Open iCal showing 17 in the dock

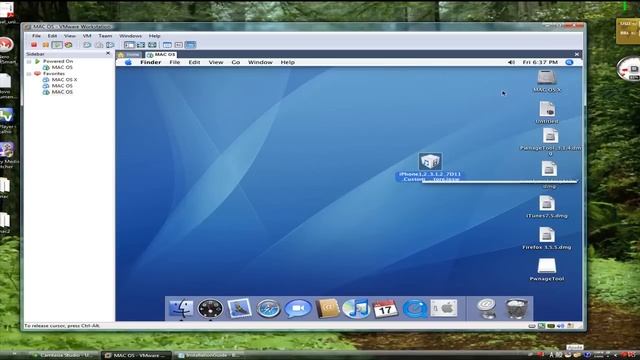385,309
